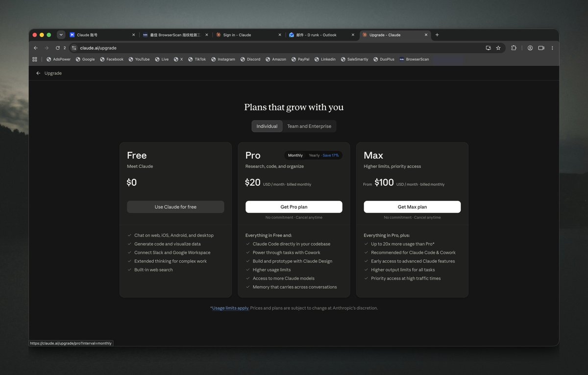The image size is (588, 375).
Task: Switch to the Outlook mail tab
Action: point(321,35)
